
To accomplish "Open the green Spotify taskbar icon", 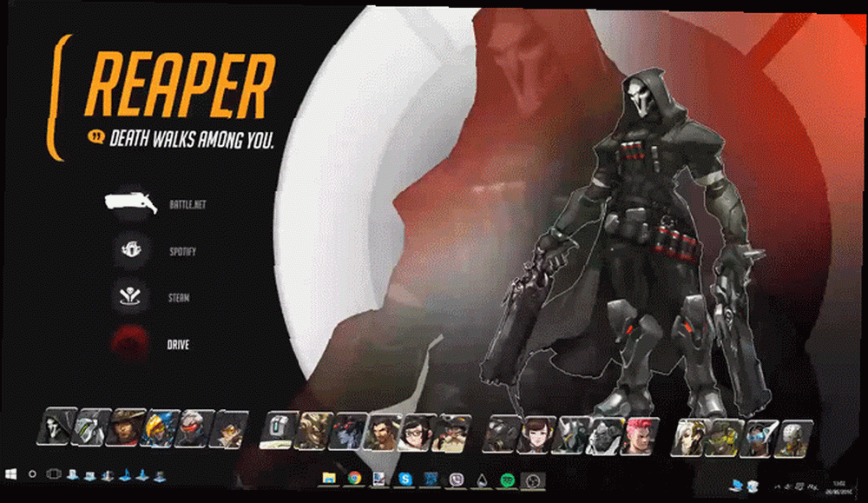I will pyautogui.click(x=507, y=480).
